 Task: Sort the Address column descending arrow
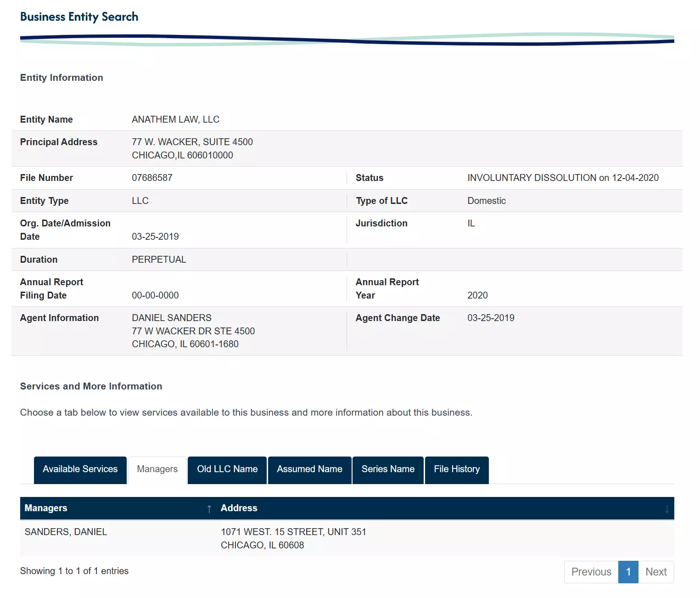667,508
